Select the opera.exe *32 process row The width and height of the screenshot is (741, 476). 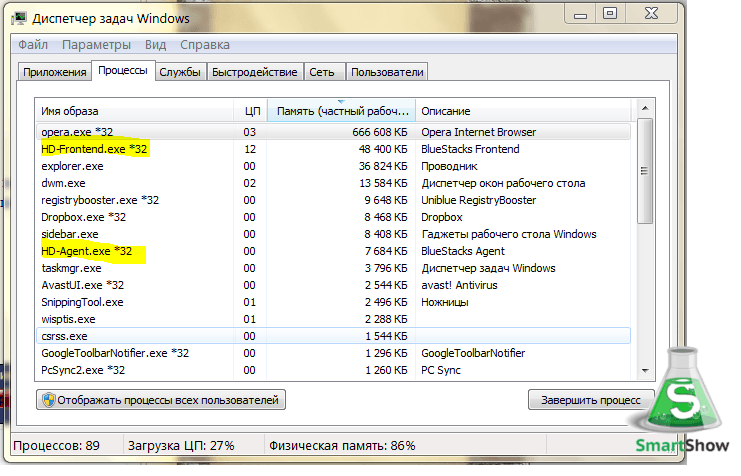[333, 132]
